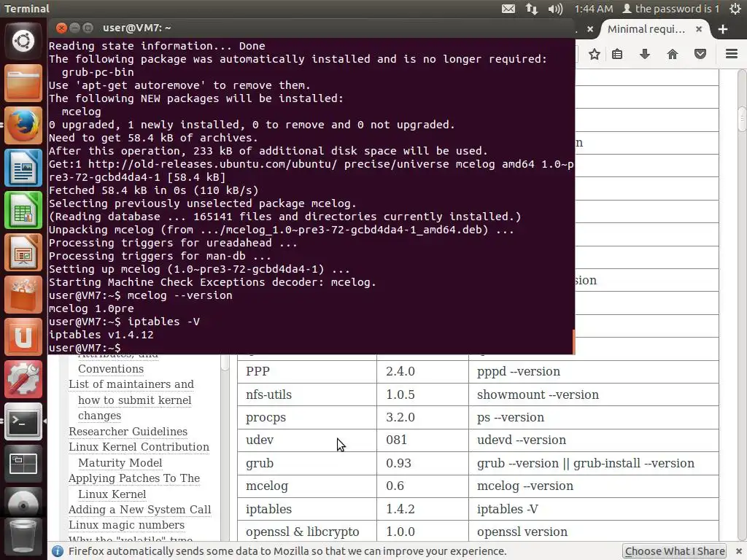Open Firefox downloads arrow
This screenshot has height=560, width=747.
(645, 54)
